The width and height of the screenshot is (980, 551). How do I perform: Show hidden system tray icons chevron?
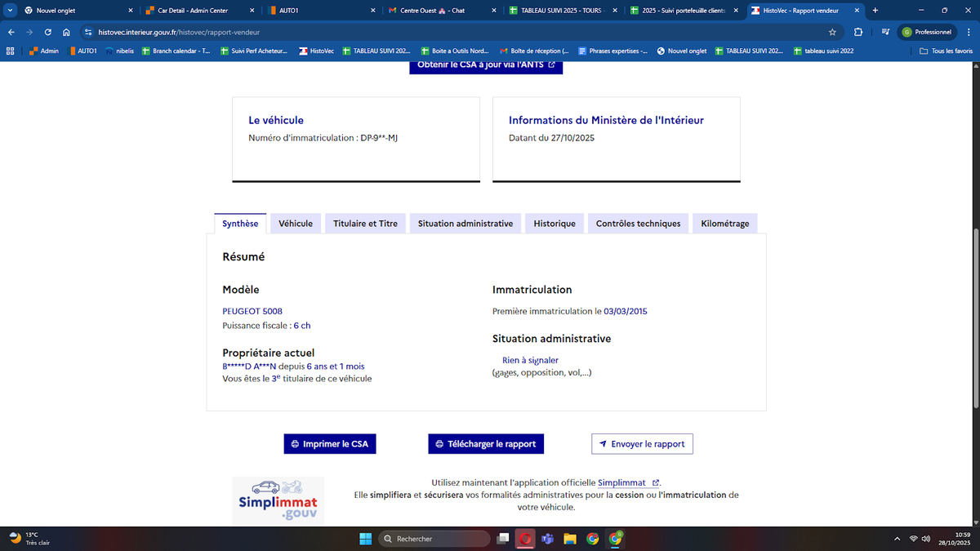point(898,539)
